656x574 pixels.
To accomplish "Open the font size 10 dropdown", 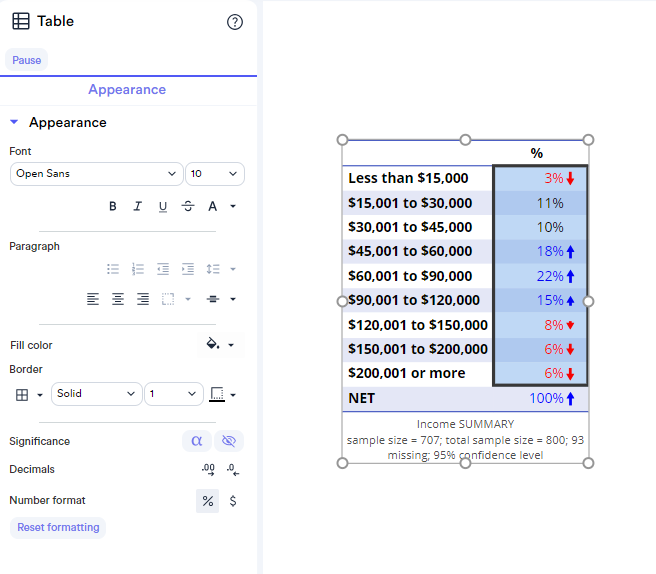I will coord(215,174).
